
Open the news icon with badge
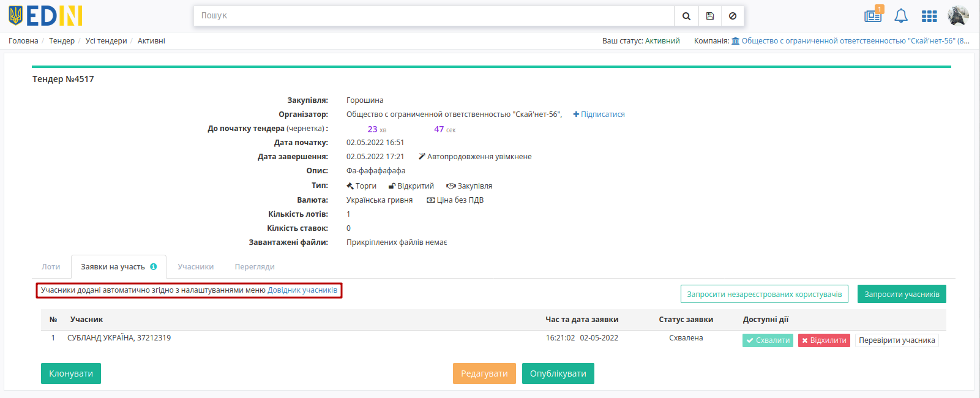tap(873, 15)
